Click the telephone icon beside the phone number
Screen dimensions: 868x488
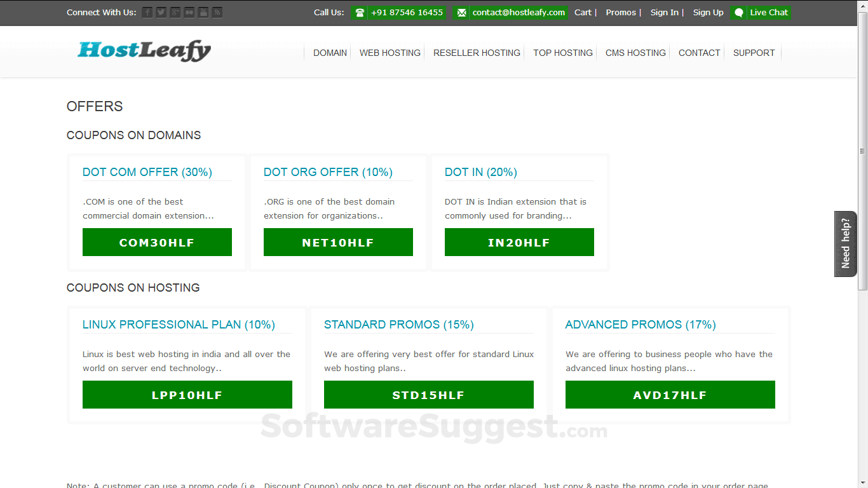coord(360,13)
